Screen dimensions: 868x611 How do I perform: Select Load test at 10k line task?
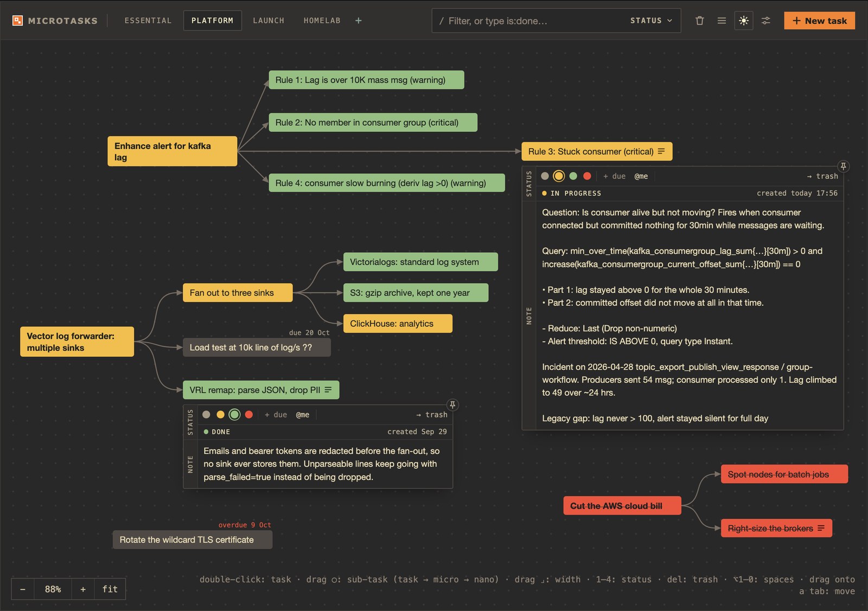click(257, 348)
